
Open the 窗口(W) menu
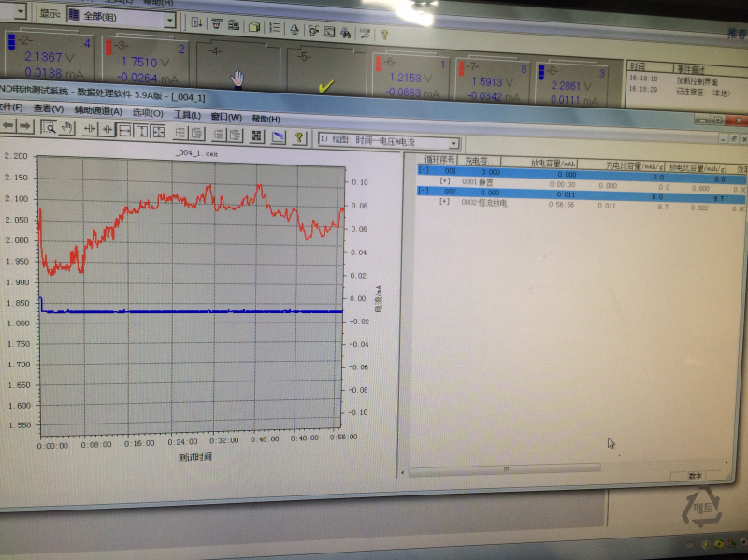(x=226, y=117)
